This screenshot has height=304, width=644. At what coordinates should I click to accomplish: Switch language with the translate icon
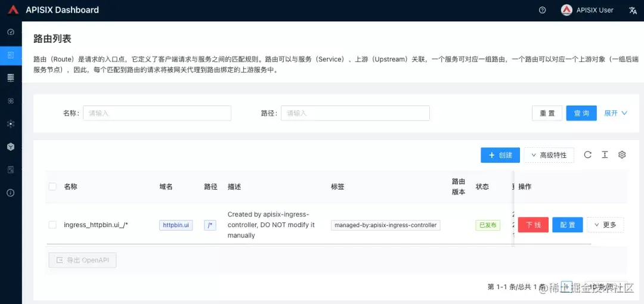tap(633, 10)
